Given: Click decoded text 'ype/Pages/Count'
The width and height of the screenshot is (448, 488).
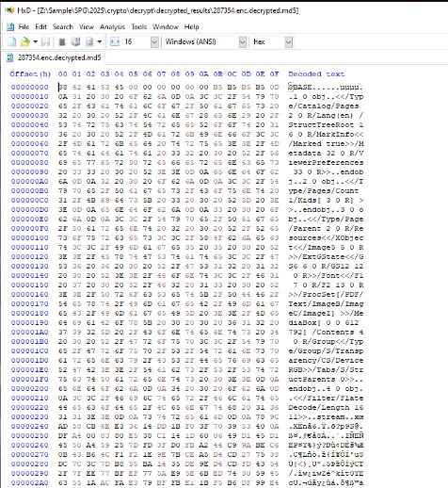Looking at the screenshot, I should click(324, 190).
